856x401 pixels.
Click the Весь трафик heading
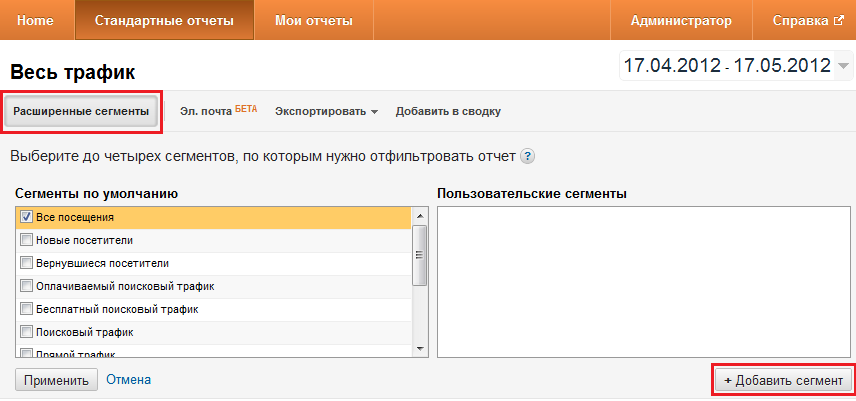(x=73, y=72)
